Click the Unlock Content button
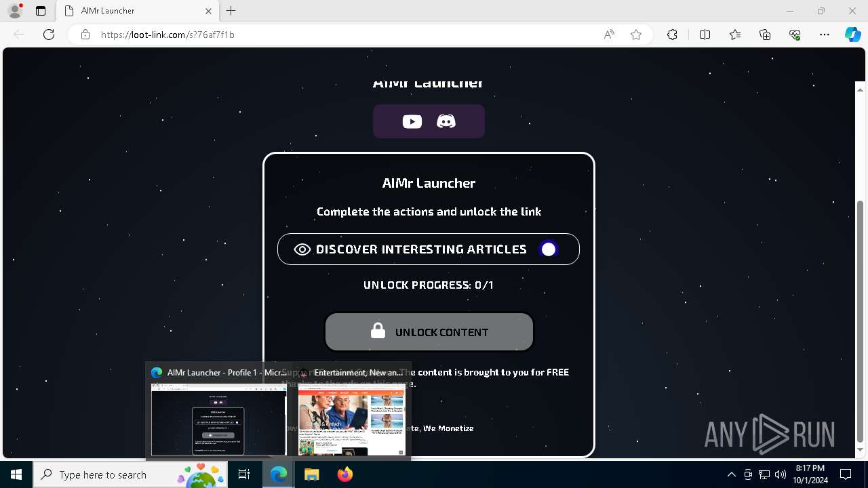The image size is (868, 488). [429, 331]
